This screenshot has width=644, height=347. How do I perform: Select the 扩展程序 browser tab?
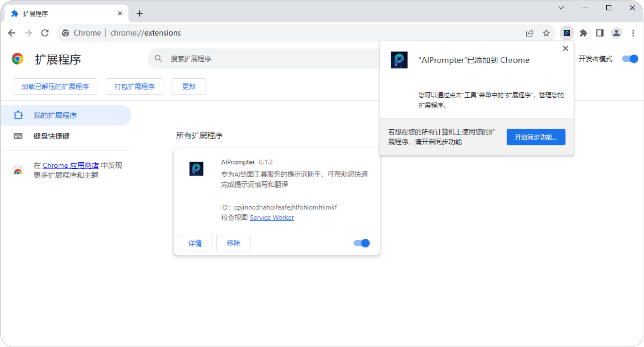click(66, 14)
